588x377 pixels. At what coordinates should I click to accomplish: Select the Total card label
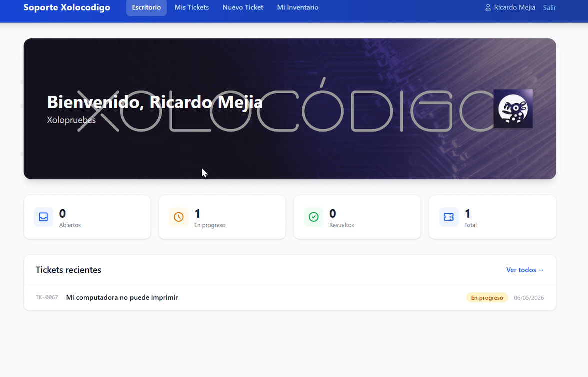coord(470,225)
